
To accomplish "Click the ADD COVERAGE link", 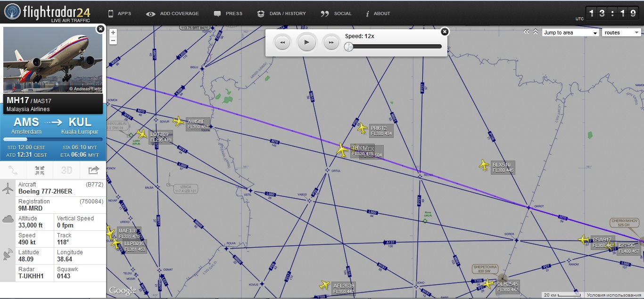I will coord(173,14).
